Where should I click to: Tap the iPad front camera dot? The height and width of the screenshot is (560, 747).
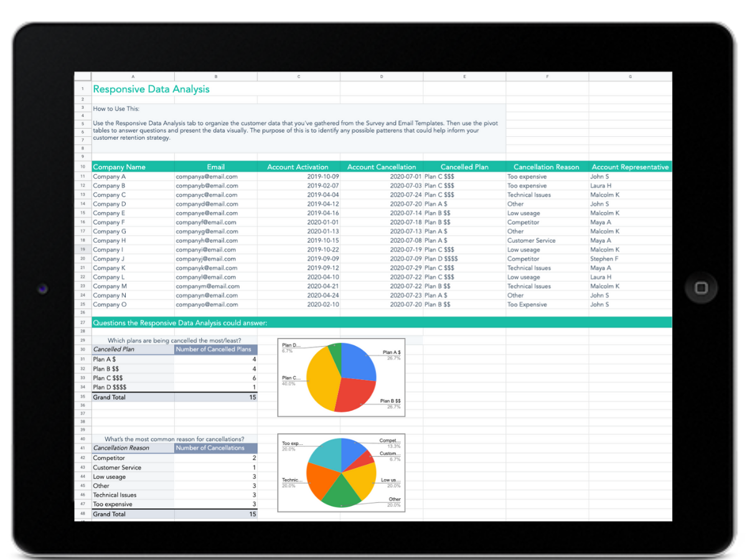42,289
